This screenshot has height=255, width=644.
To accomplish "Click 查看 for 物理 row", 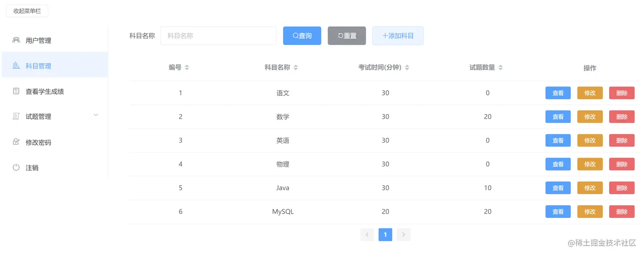I will pos(558,164).
